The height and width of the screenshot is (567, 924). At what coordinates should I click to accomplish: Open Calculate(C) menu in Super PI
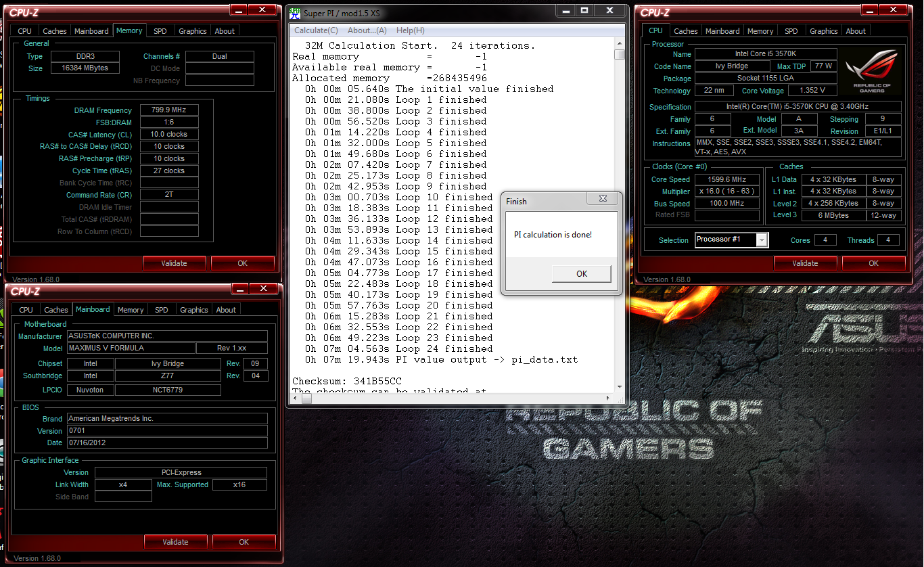click(x=317, y=30)
